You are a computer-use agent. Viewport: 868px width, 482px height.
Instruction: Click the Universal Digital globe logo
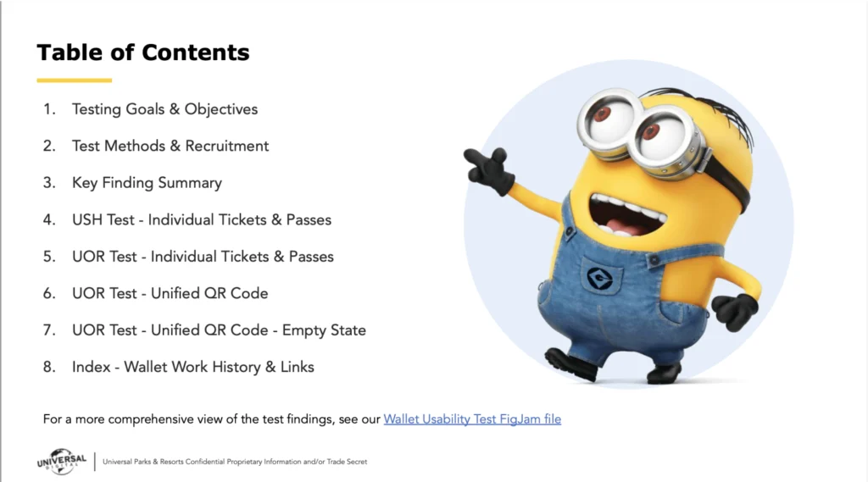tap(61, 460)
